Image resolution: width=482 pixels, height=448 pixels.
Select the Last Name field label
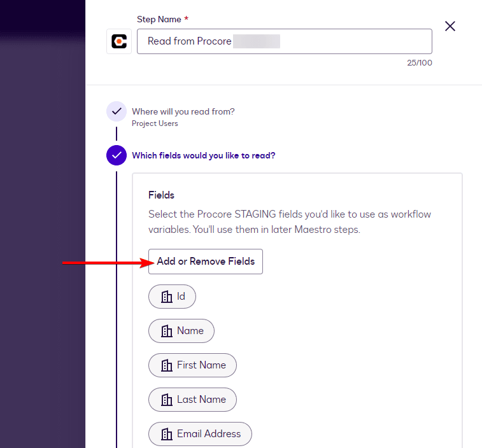[x=201, y=400]
